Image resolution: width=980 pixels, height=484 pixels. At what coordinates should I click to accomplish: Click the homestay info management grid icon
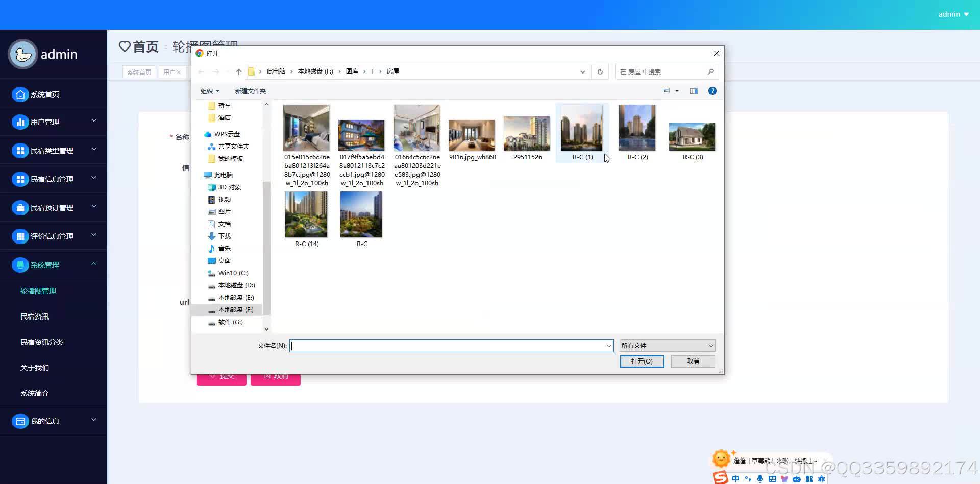20,179
